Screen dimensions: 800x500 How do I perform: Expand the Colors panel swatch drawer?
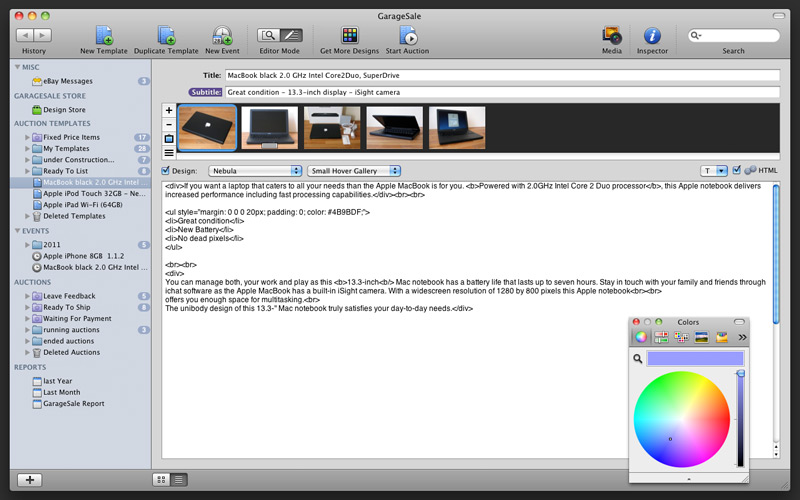689,479
